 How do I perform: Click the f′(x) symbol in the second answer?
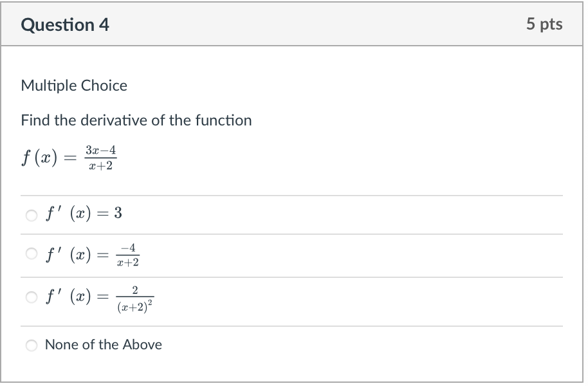[68, 255]
